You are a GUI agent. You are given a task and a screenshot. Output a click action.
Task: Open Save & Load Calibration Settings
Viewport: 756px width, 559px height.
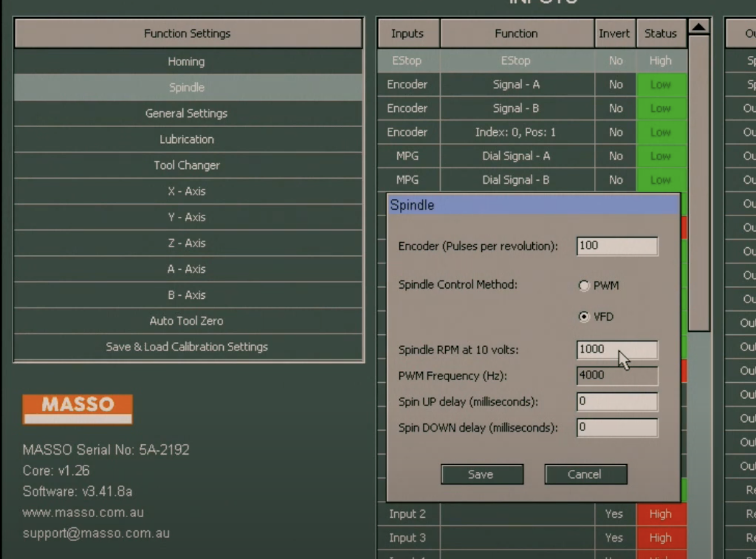[x=186, y=347]
